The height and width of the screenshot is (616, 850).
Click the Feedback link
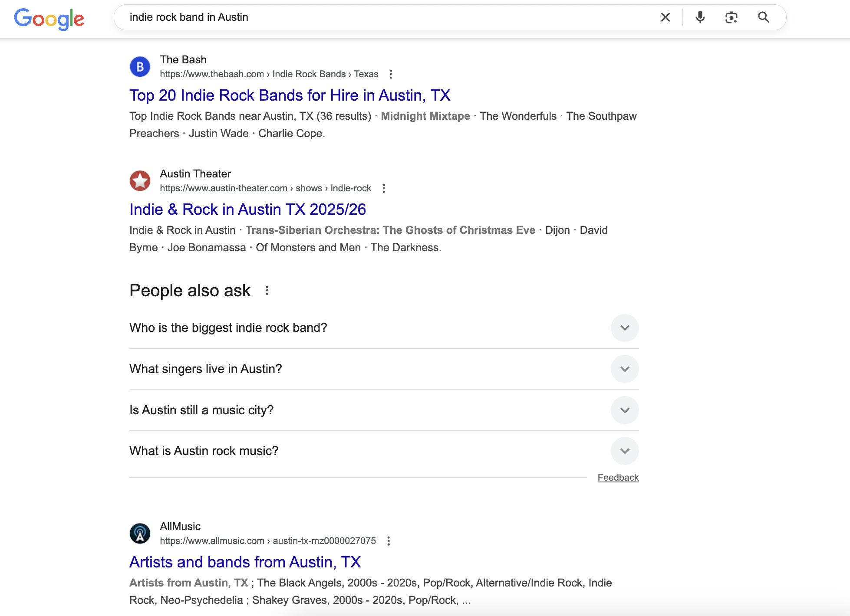click(x=618, y=478)
